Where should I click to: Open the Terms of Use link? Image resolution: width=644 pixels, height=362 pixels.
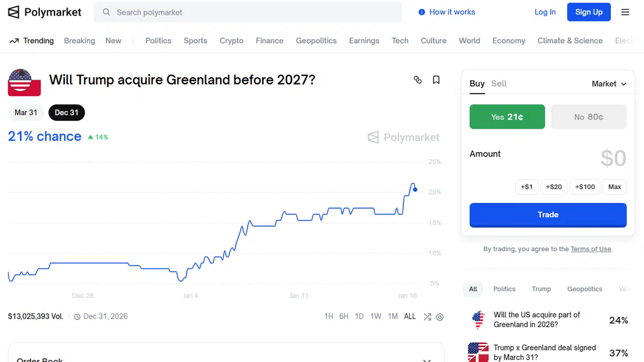(x=591, y=249)
